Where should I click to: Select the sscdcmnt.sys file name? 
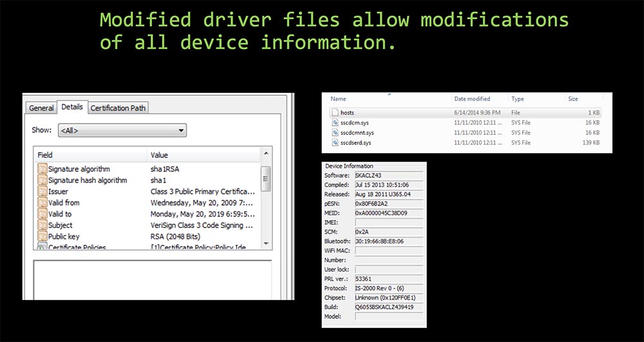[357, 133]
